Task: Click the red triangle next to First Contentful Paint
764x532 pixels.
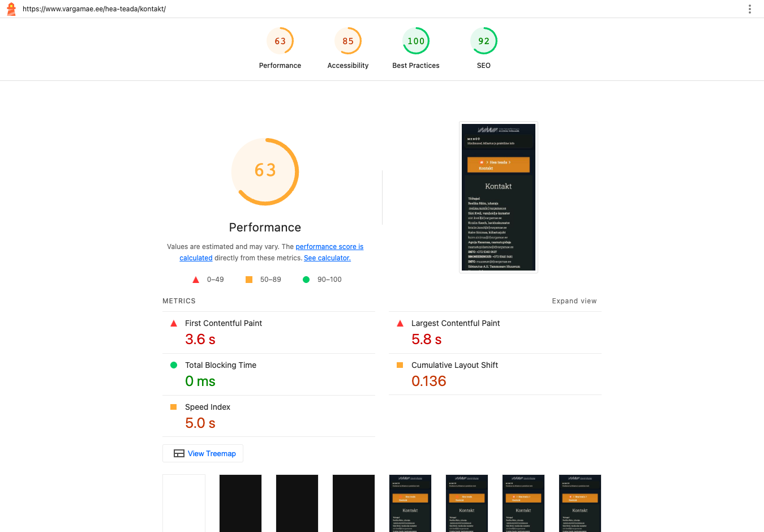Action: [x=174, y=323]
